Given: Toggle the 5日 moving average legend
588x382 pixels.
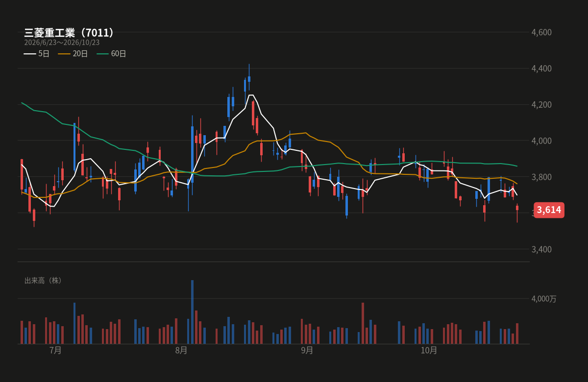Looking at the screenshot, I should click(37, 54).
